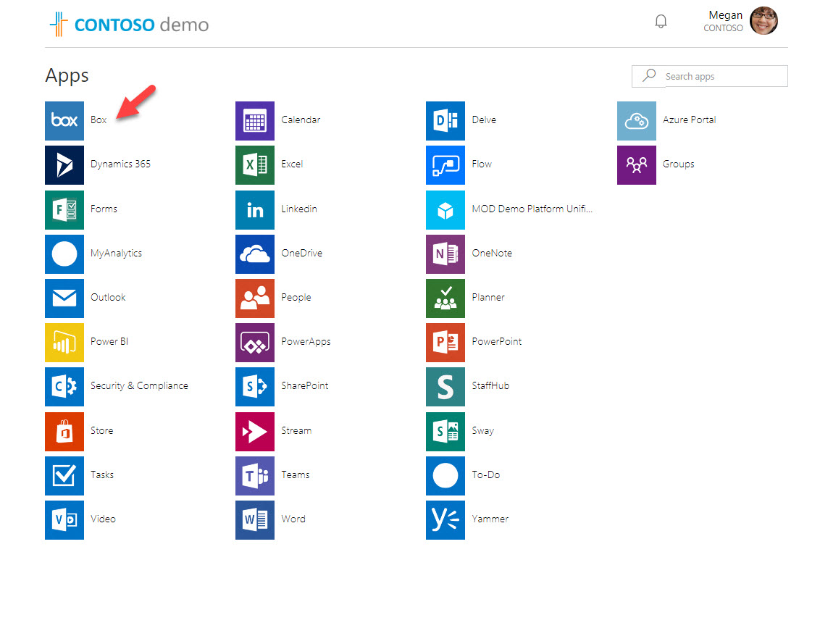Viewport: 820px width, 644px height.
Task: Click the PowerPoint app name
Action: (497, 341)
